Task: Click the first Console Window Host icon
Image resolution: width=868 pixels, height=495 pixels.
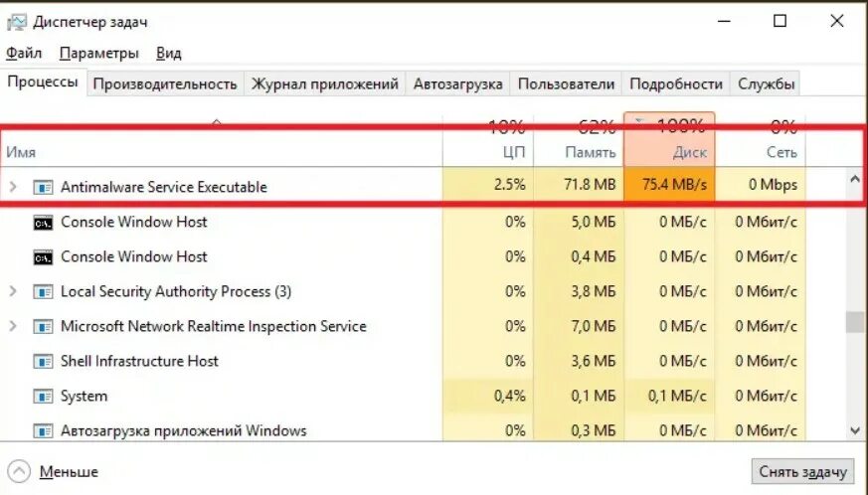Action: [43, 222]
